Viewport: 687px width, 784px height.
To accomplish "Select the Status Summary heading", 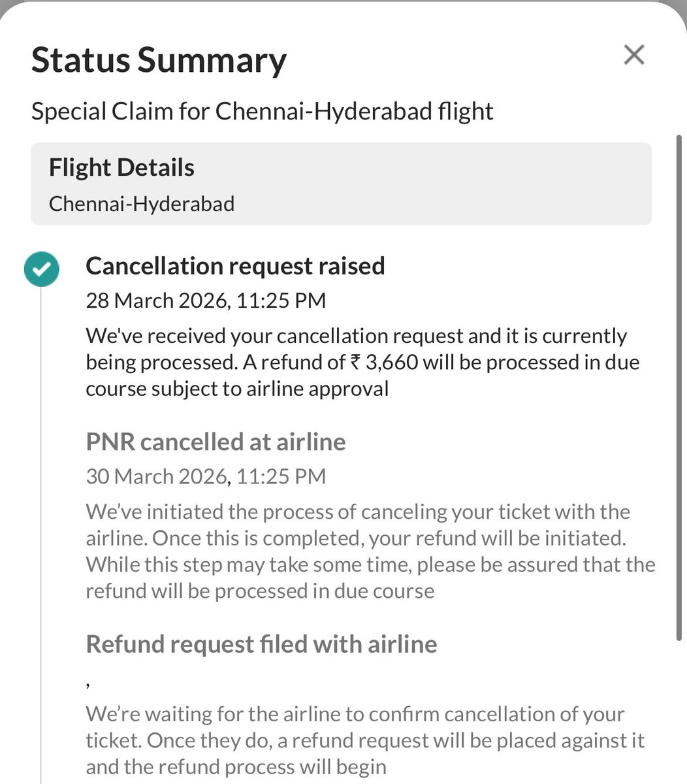I will [x=159, y=61].
